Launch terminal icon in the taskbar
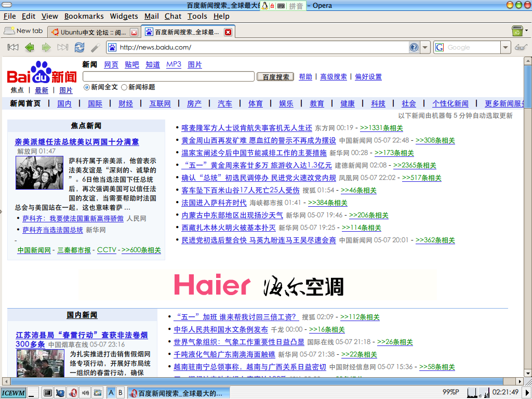The image size is (532, 399). 48,393
